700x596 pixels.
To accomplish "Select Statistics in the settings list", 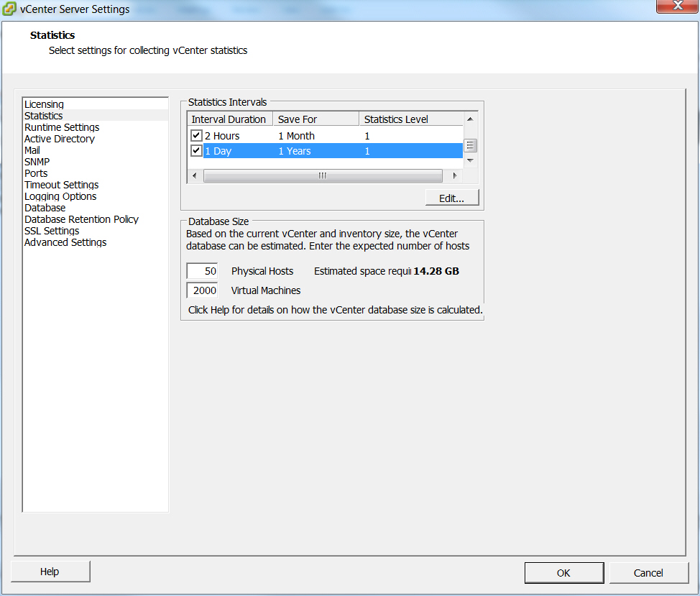I will pyautogui.click(x=43, y=116).
